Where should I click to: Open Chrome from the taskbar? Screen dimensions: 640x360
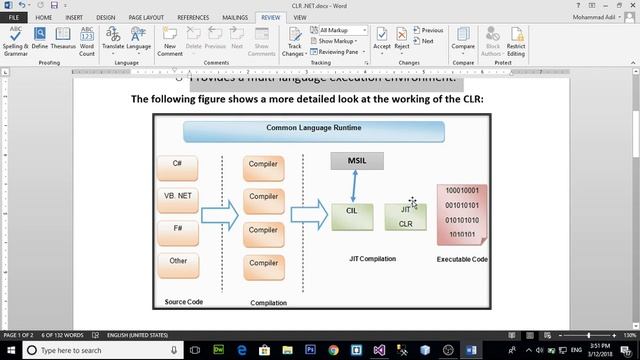point(333,350)
